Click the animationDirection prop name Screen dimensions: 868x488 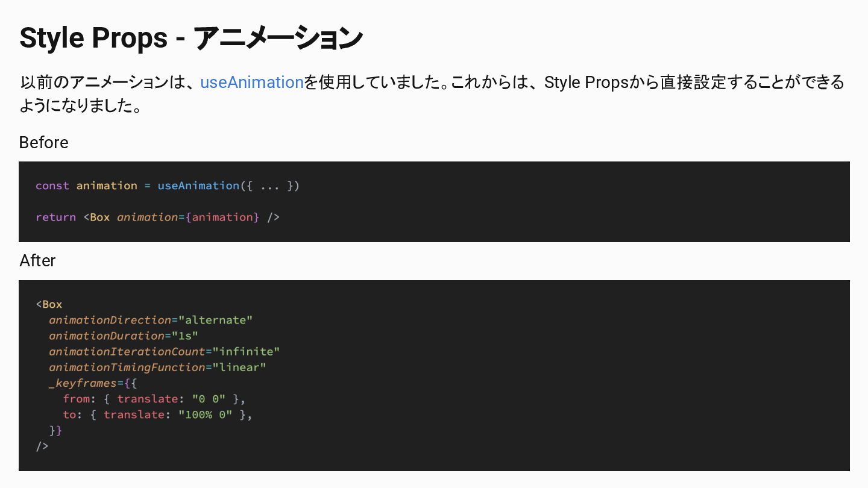tap(110, 320)
